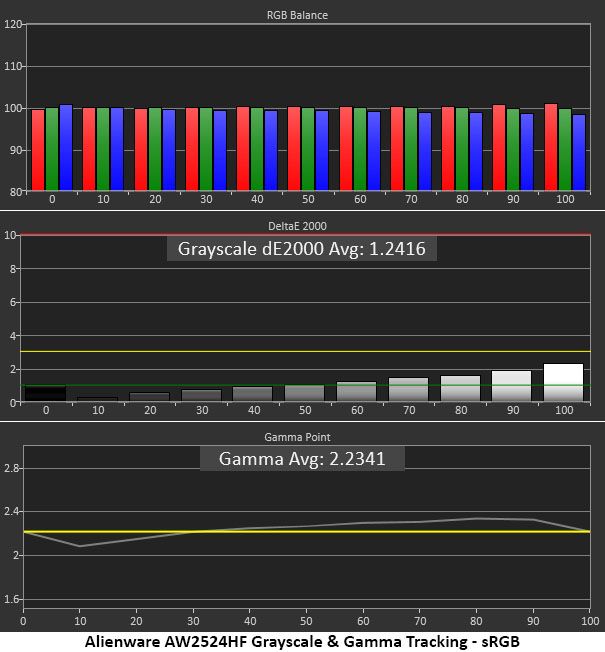Click the DeltaE bar at level 70
The image size is (605, 652).
pyautogui.click(x=408, y=389)
